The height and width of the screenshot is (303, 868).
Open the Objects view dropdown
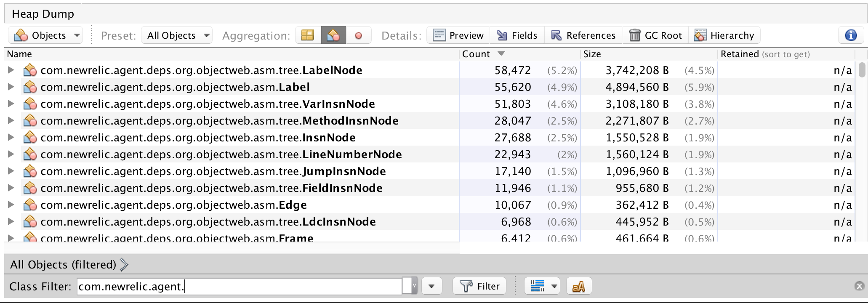[45, 35]
